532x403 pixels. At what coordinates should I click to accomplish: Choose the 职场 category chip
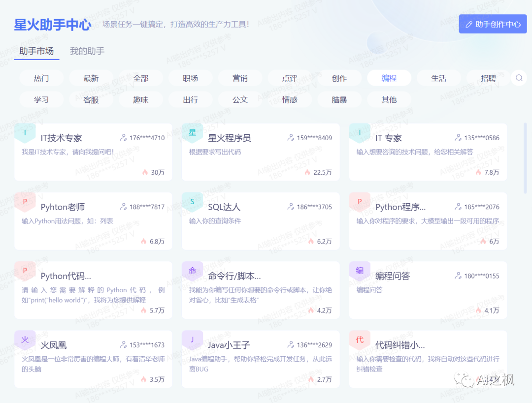[190, 78]
